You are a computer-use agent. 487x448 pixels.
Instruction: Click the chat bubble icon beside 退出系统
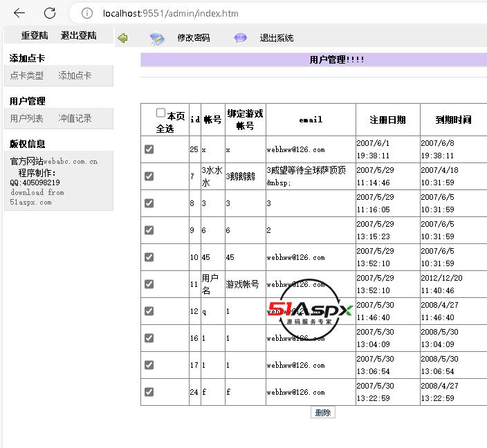240,38
